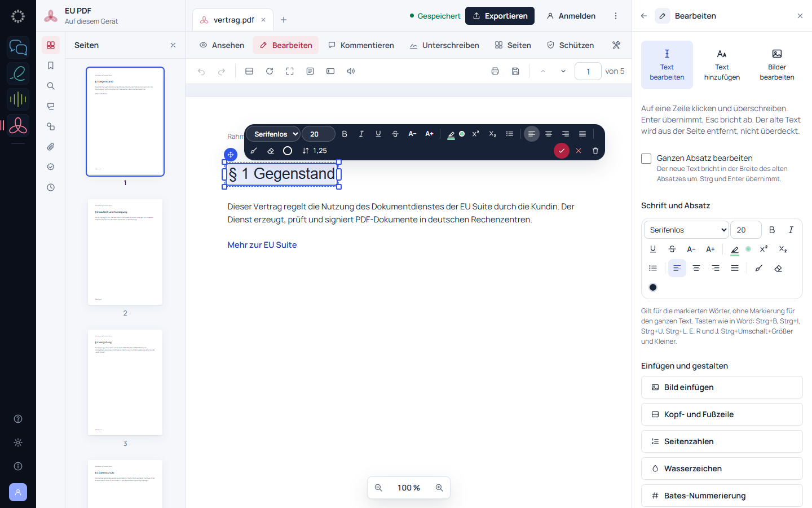The width and height of the screenshot is (812, 508).
Task: Go to the previous page with the up chevron
Action: [542, 71]
